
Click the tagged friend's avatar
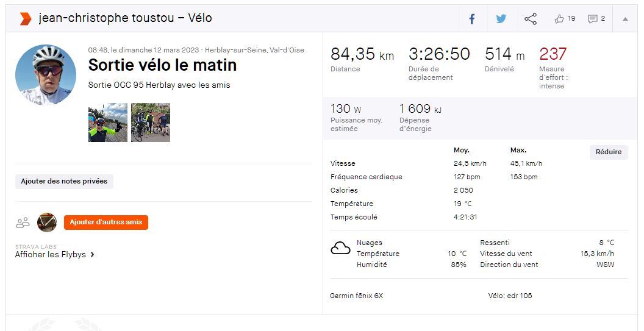pos(47,222)
